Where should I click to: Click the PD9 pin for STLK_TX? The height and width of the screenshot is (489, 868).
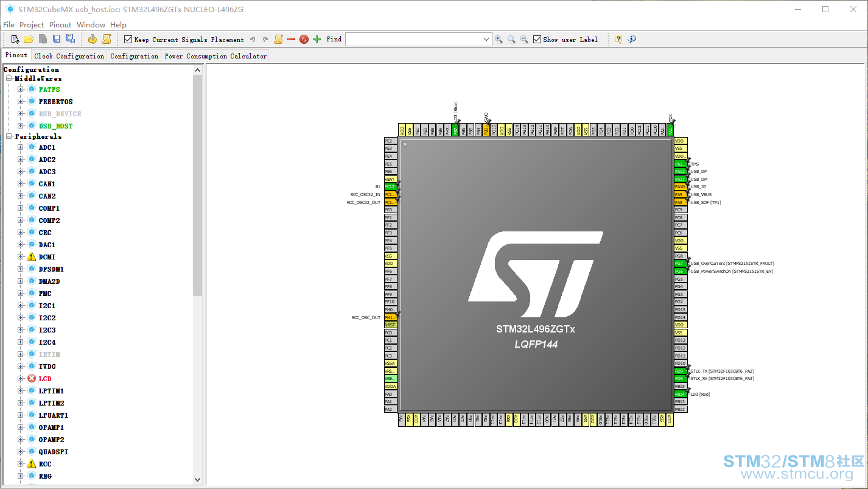coord(681,371)
